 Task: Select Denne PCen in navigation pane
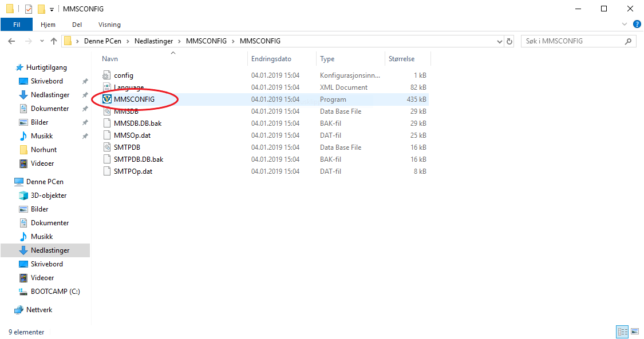45,182
